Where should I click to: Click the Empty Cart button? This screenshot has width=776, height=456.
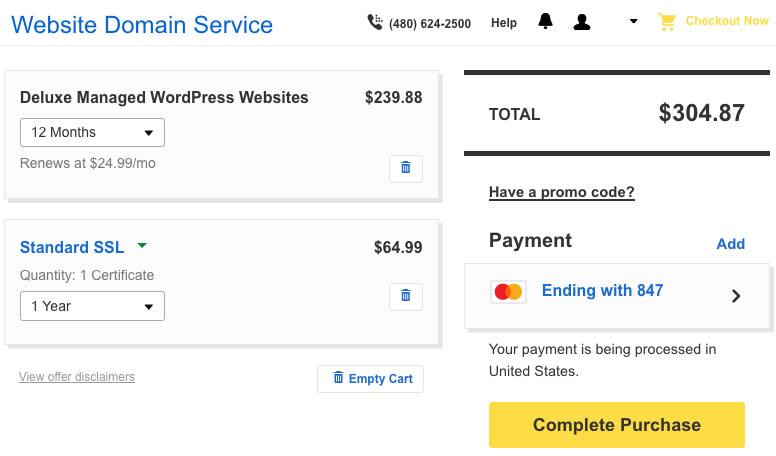(x=370, y=379)
